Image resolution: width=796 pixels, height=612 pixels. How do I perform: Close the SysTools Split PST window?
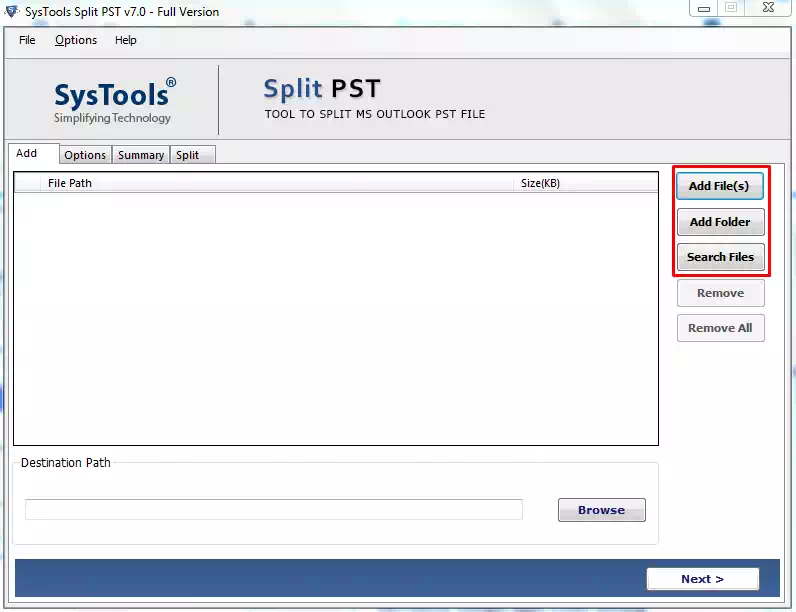tap(768, 8)
